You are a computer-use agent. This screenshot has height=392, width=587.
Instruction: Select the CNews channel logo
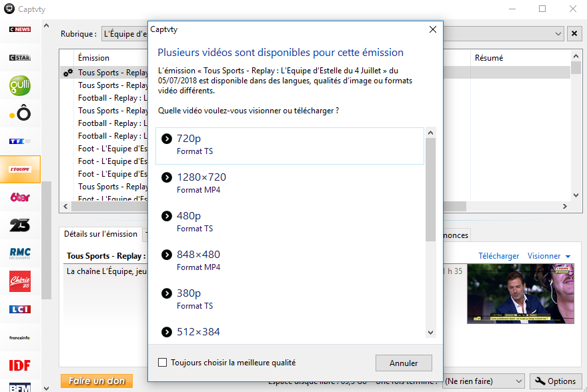click(20, 29)
